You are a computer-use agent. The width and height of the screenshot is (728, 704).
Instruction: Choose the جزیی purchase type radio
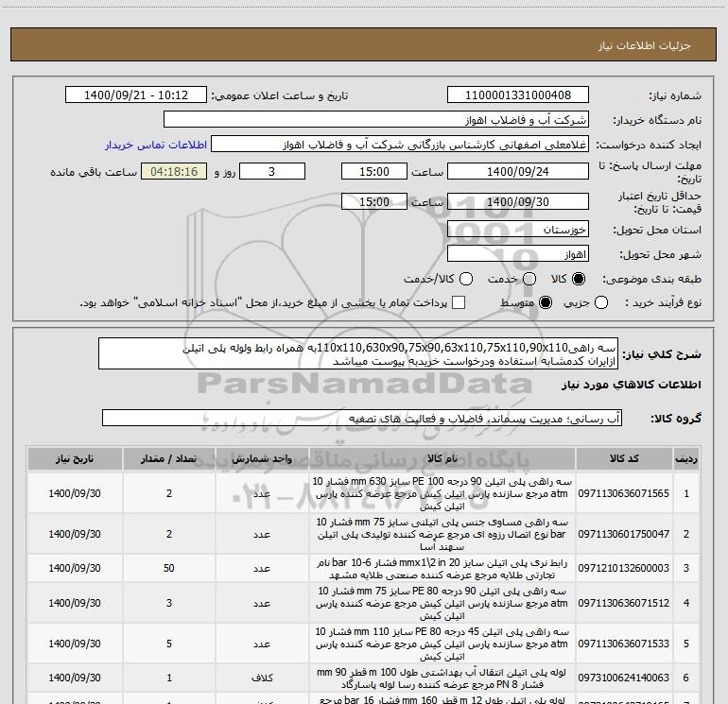click(x=601, y=302)
